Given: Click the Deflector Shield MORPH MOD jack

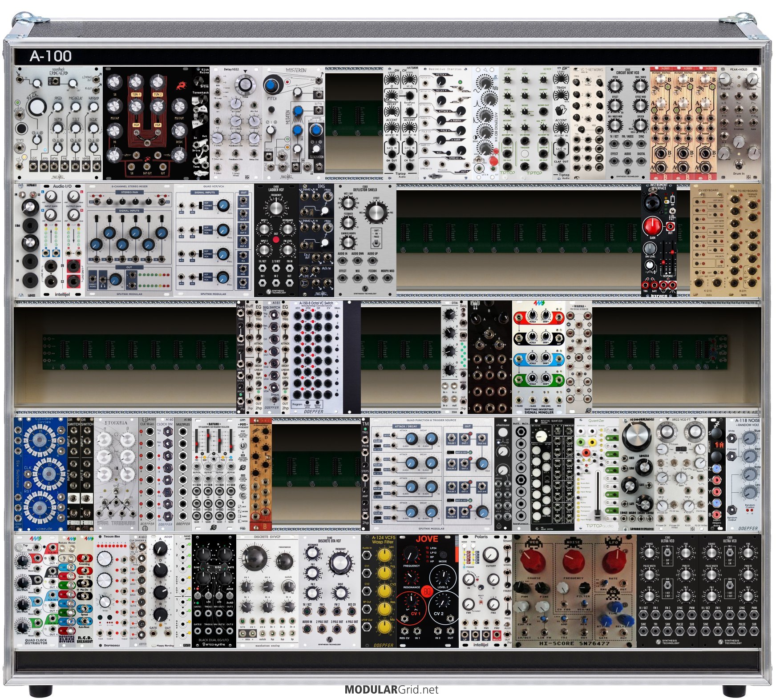Looking at the screenshot, I should 387,278.
